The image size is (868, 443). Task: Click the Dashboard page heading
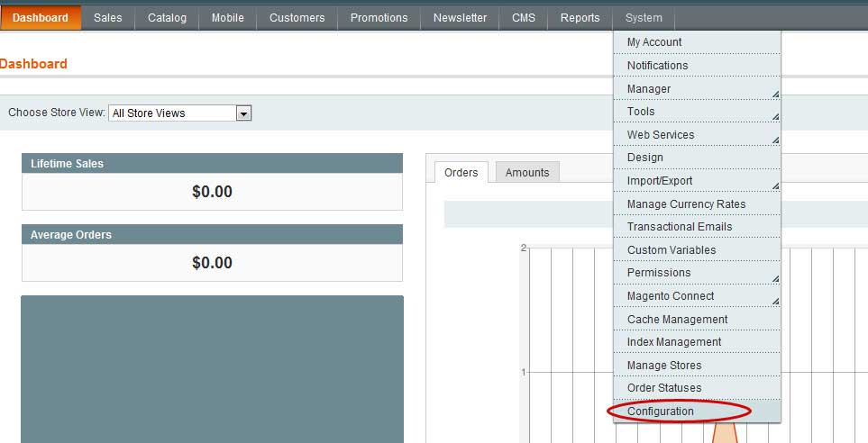tap(33, 64)
